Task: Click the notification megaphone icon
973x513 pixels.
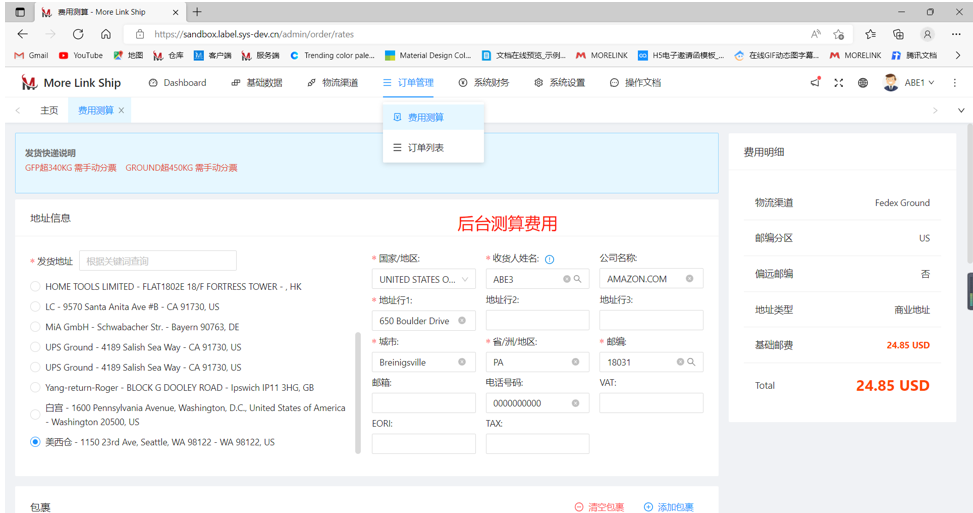Action: [x=815, y=83]
